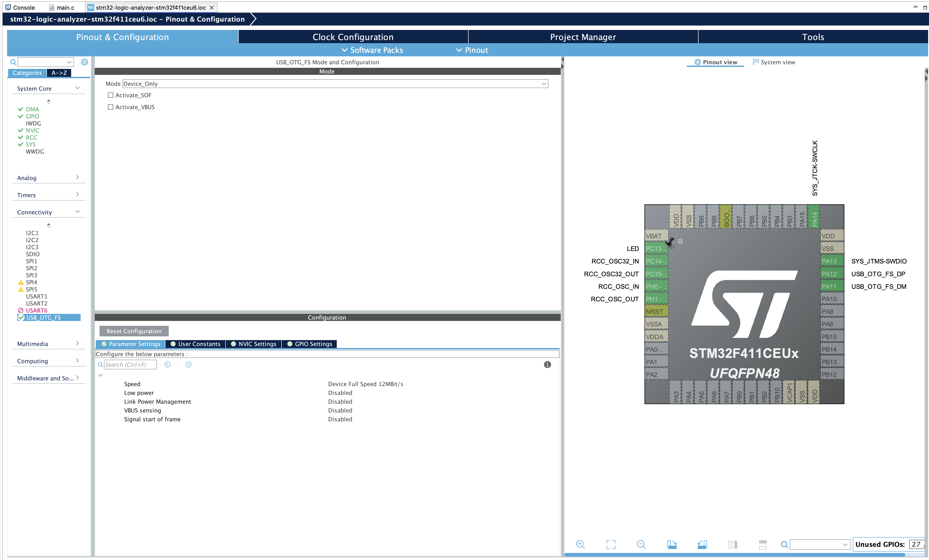Image resolution: width=929 pixels, height=560 pixels.
Task: Switch to Clock Configuration tab
Action: 353,37
